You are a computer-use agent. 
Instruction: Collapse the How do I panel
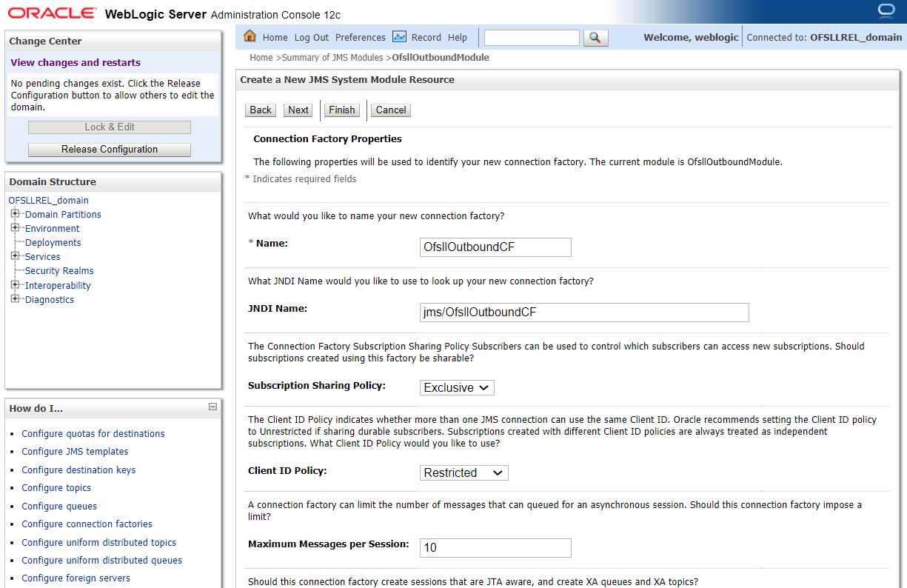[x=213, y=407]
